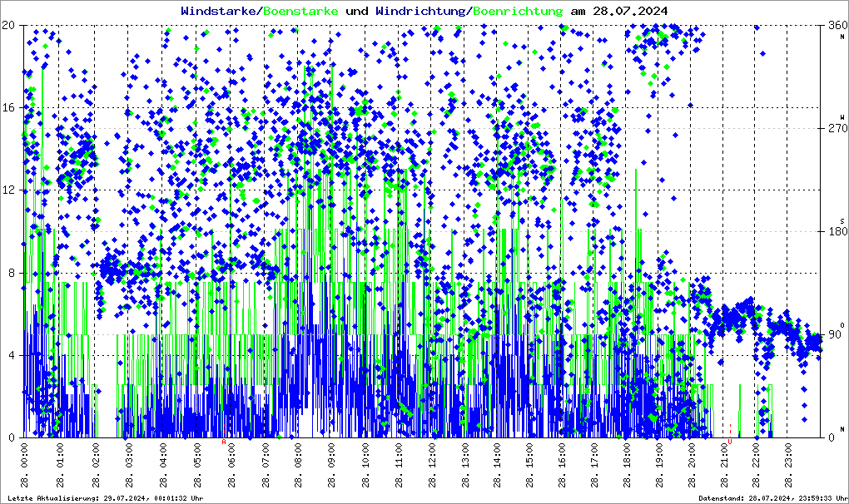Click the Letzte Aktualisierung timestamp text

point(106,498)
